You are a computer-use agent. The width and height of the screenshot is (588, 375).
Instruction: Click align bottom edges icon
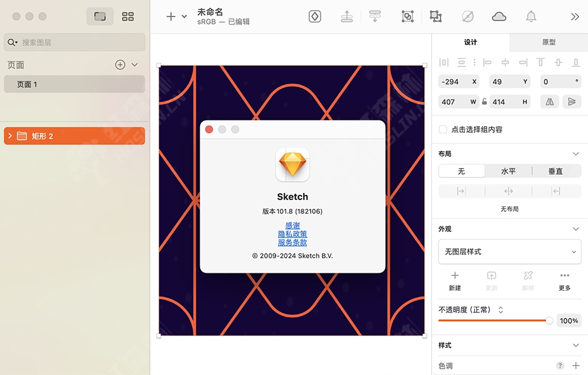(x=575, y=62)
